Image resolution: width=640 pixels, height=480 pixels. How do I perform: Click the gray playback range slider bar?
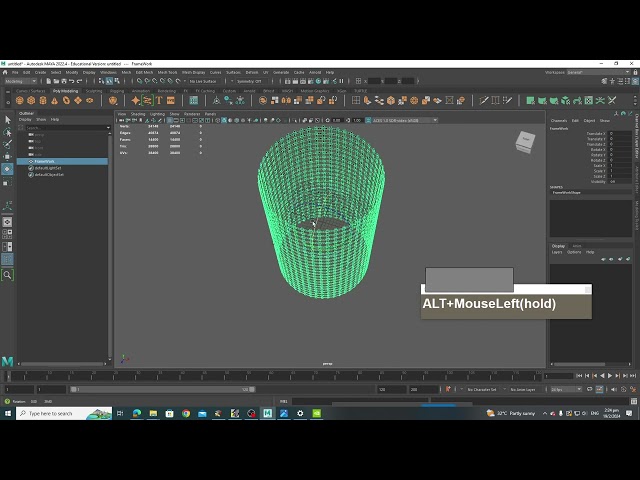[162, 389]
